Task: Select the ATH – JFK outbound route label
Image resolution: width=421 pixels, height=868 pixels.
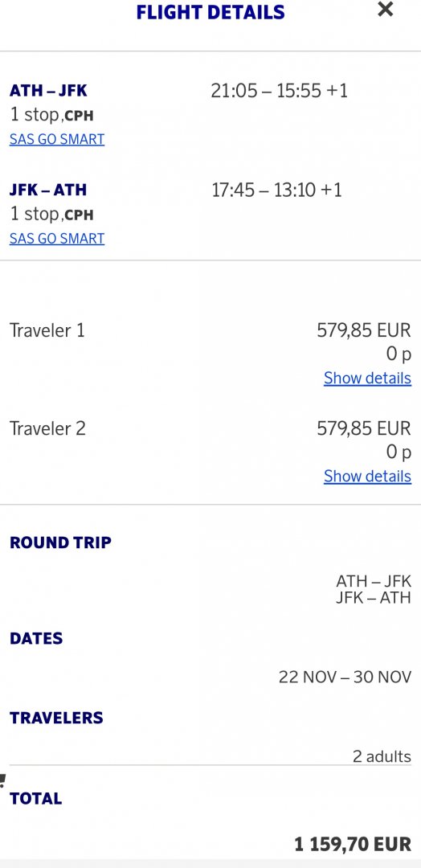Action: [x=48, y=90]
